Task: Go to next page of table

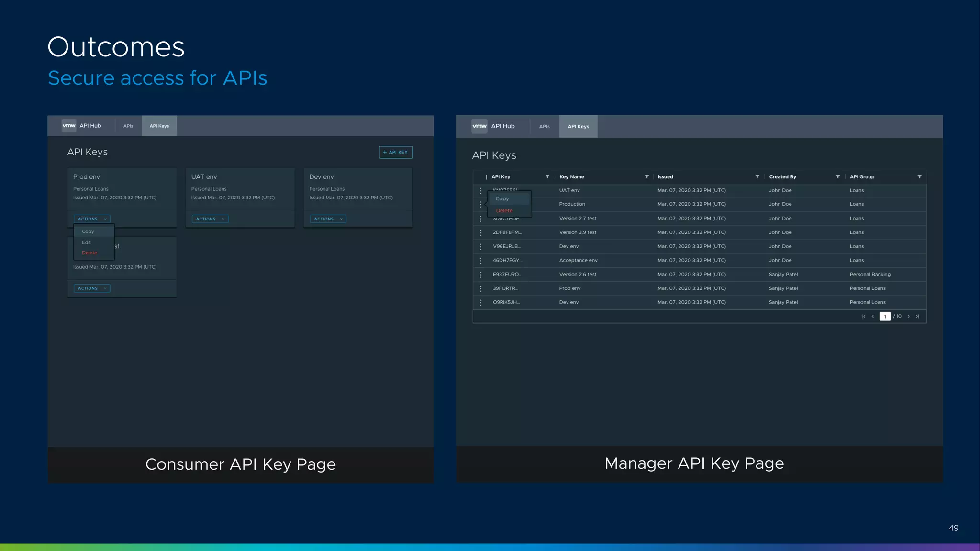Action: 908,316
